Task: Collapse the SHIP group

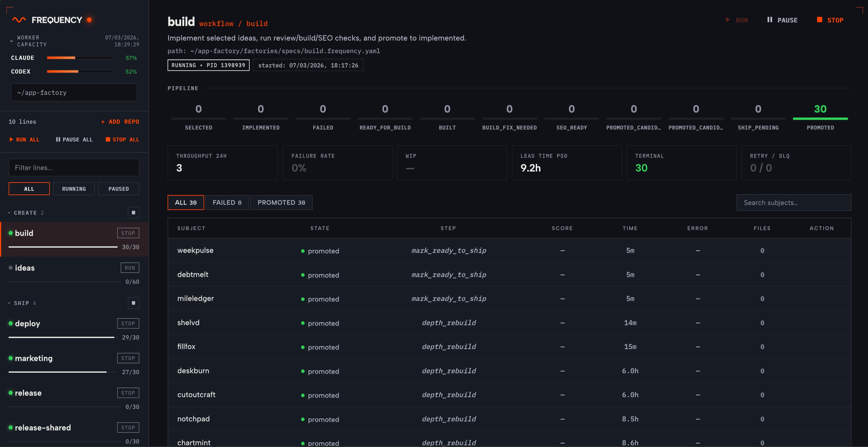Action: point(10,303)
